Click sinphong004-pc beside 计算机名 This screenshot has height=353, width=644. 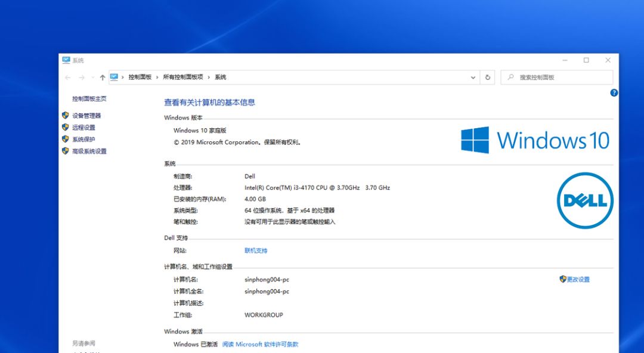(267, 280)
